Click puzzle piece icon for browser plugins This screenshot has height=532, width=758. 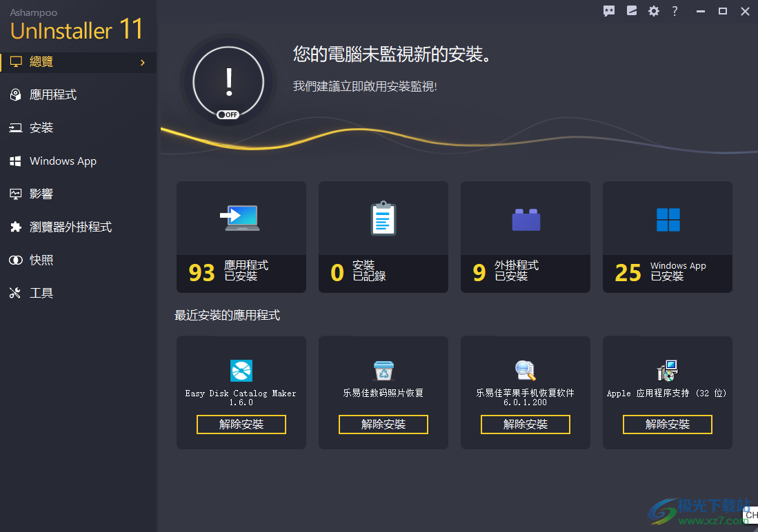15,227
